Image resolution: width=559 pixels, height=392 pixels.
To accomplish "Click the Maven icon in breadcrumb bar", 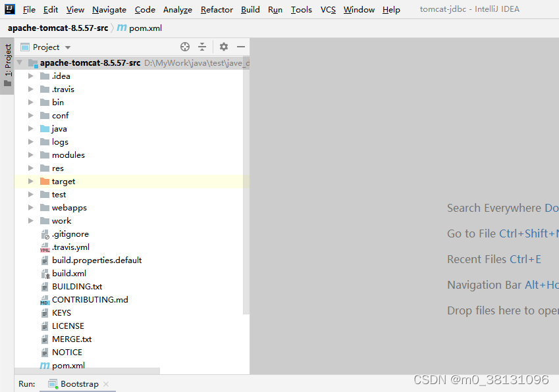I will [122, 28].
